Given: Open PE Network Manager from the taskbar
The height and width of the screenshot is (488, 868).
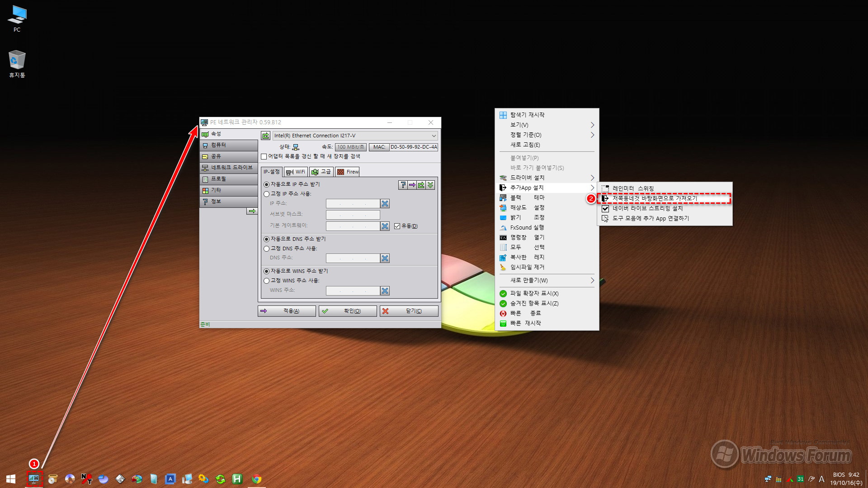Looking at the screenshot, I should tap(34, 479).
